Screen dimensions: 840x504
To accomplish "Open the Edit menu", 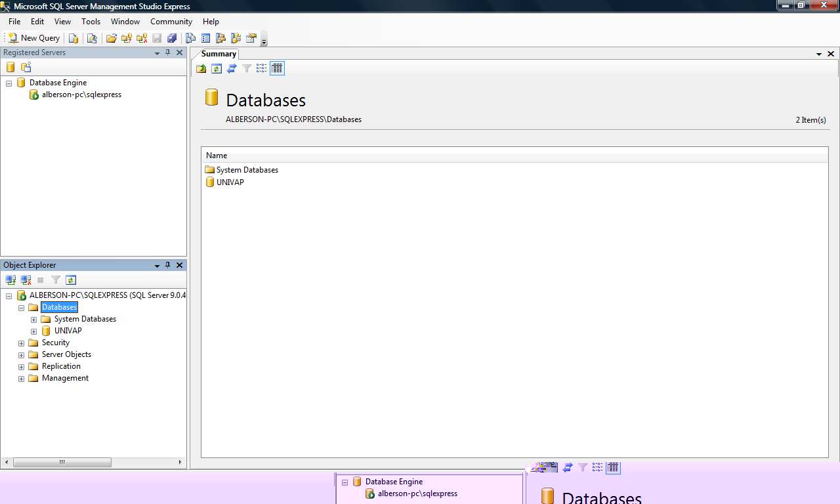I will click(37, 22).
